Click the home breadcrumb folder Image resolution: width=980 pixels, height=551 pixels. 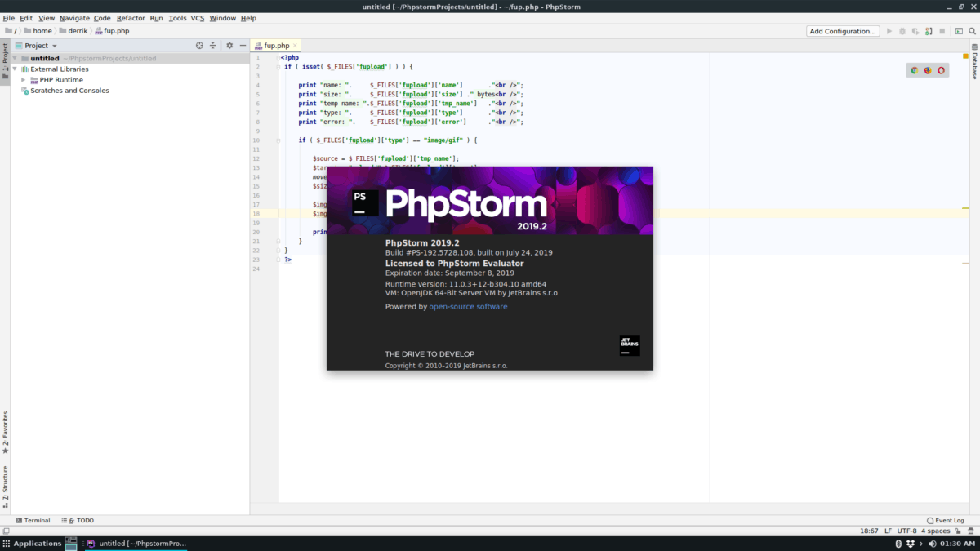(38, 31)
